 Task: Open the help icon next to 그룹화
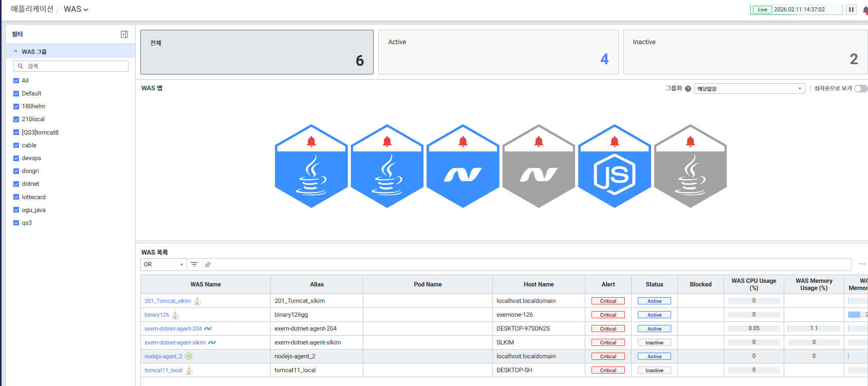click(x=688, y=89)
